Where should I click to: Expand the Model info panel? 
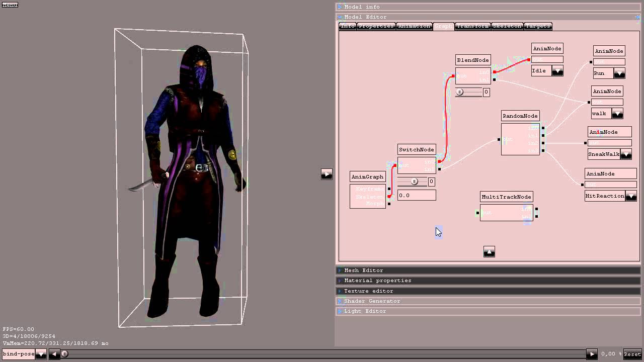coord(488,7)
